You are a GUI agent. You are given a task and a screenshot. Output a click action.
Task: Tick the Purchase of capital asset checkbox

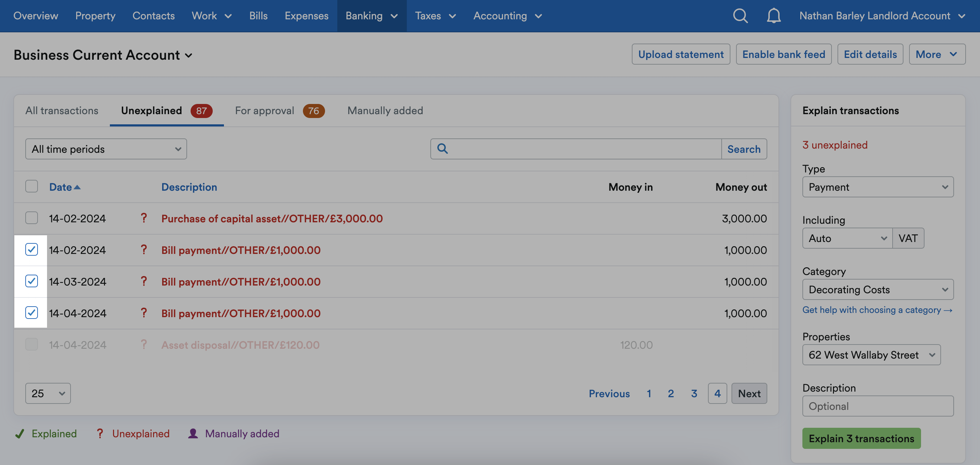tap(32, 218)
